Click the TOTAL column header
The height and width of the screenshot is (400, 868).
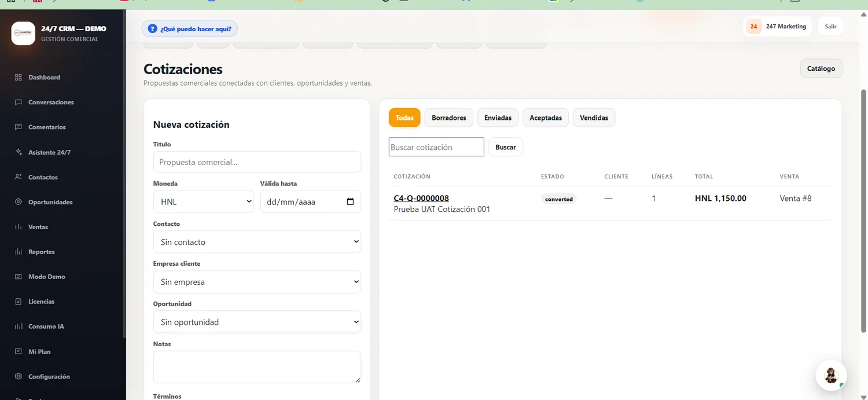704,177
